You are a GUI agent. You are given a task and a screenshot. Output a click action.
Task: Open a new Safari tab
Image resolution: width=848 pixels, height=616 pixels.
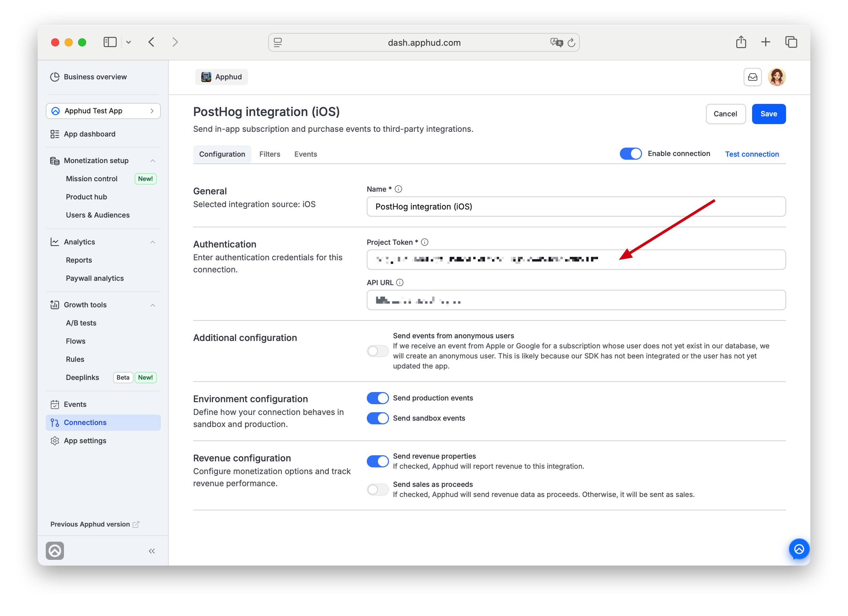tap(765, 42)
